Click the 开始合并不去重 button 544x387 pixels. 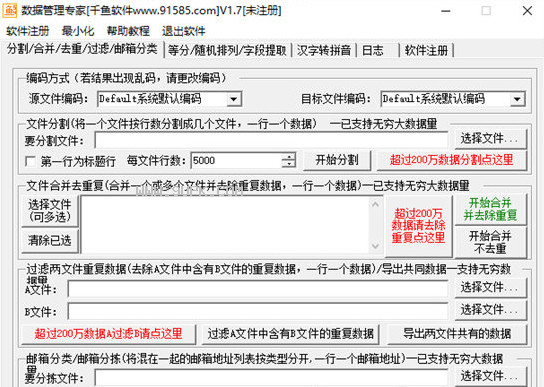[x=491, y=242]
